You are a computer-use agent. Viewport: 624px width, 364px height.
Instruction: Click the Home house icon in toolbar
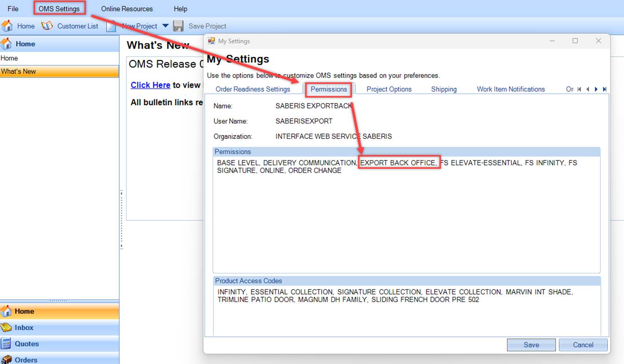tap(7, 26)
